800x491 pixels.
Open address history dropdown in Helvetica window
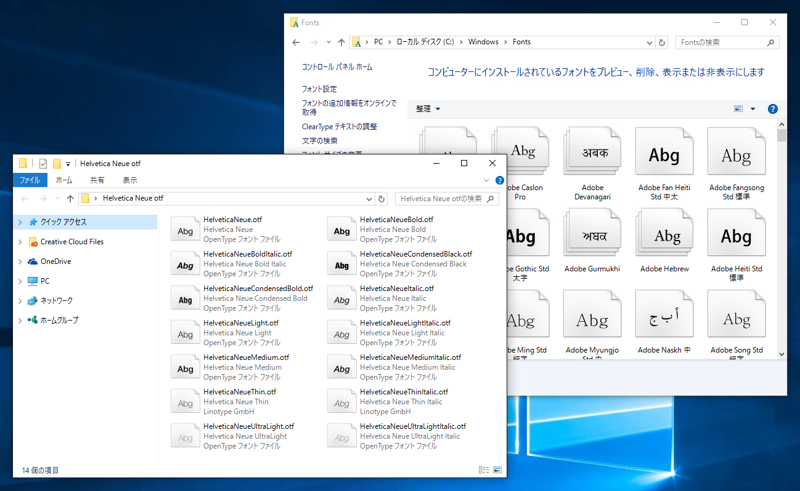pyautogui.click(x=369, y=199)
